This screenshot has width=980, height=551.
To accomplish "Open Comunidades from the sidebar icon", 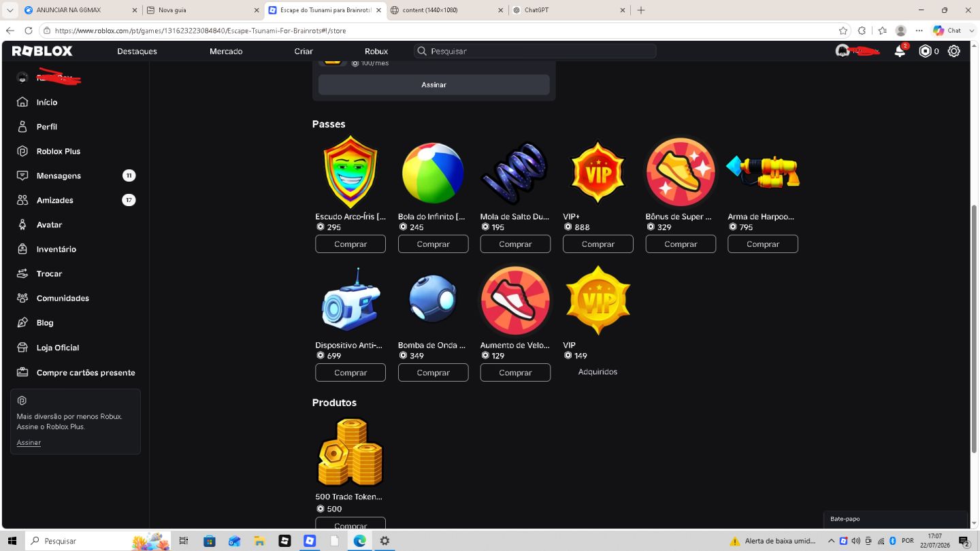I will [22, 298].
